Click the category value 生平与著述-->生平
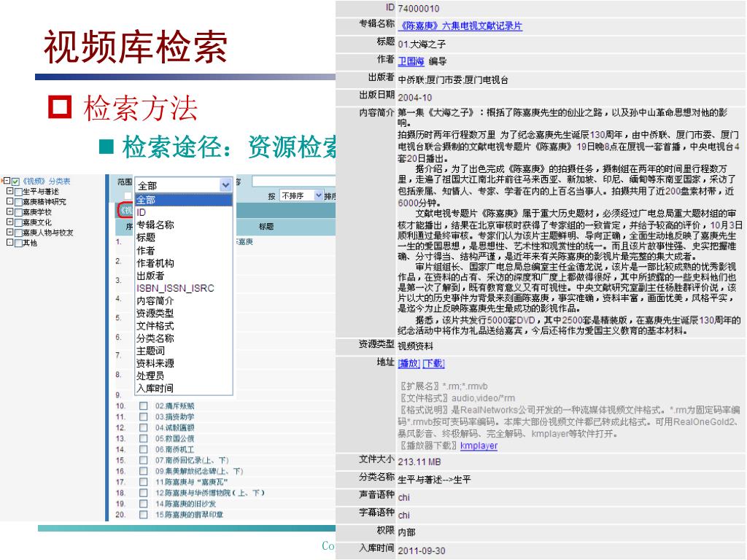The height and width of the screenshot is (560, 747). (x=434, y=480)
